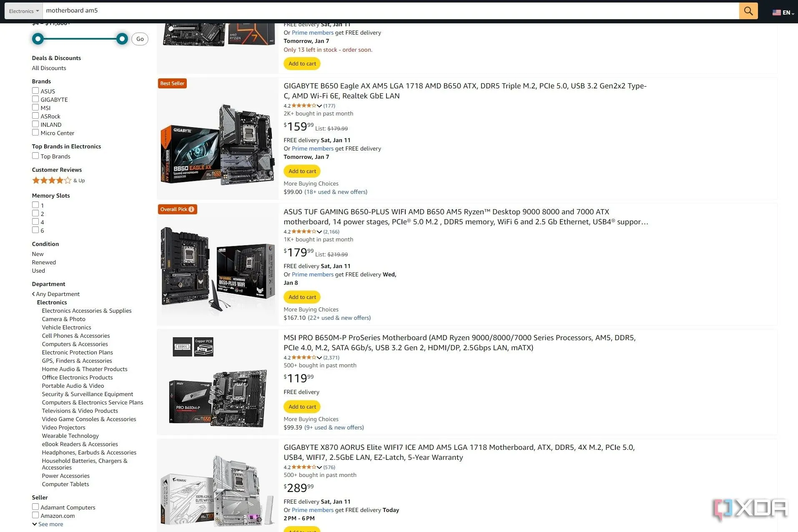Screen dimensions: 798x532
Task: Open rating popover for MSI PRO B650M-P
Action: click(x=319, y=358)
